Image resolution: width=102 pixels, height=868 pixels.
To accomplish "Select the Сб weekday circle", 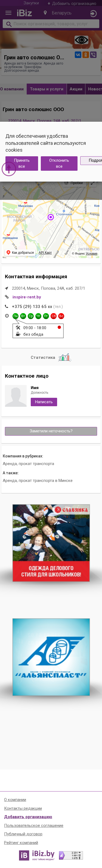I will coord(54,316).
